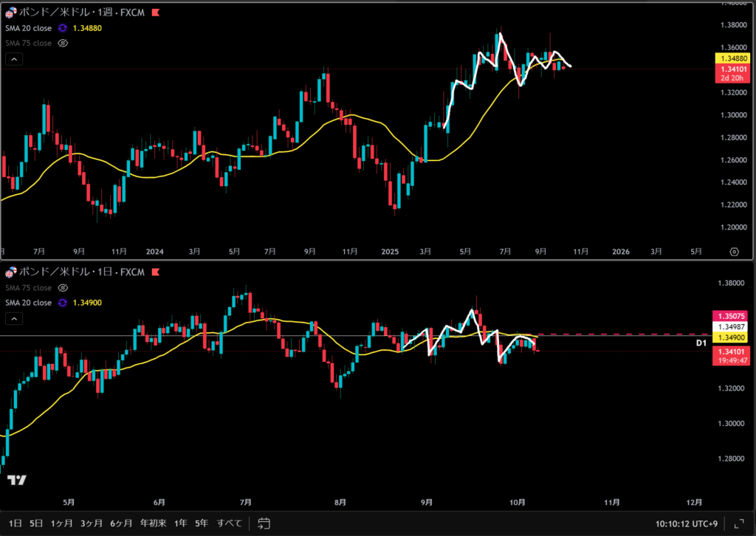Show hidden SMA 75 on daily chart
The height and width of the screenshot is (536, 756).
coord(63,288)
